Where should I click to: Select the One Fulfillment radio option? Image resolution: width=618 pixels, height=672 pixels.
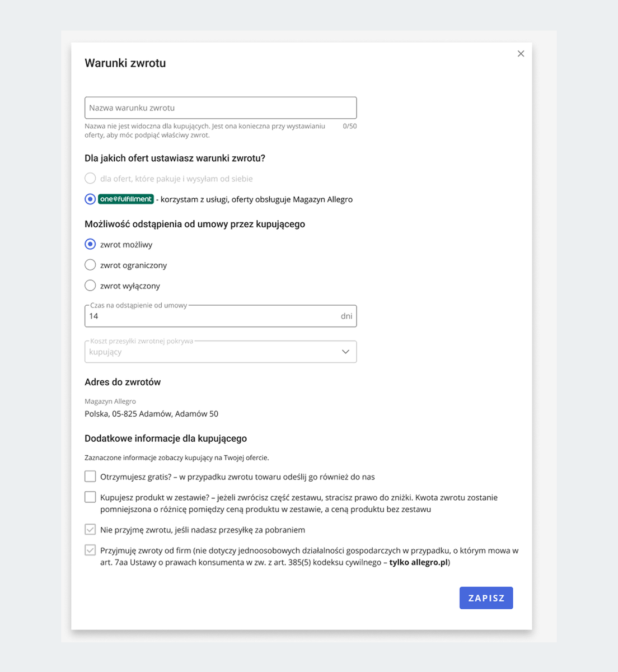[90, 199]
